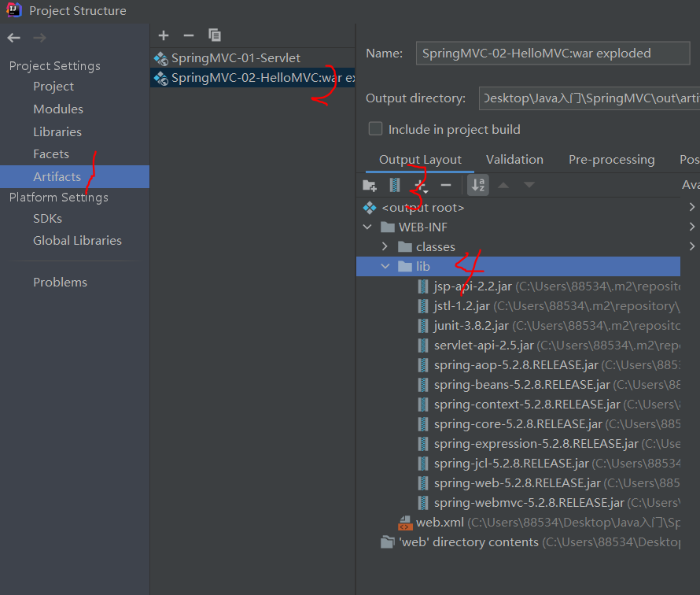
Task: Open the Global Libraries page
Action: tap(77, 240)
